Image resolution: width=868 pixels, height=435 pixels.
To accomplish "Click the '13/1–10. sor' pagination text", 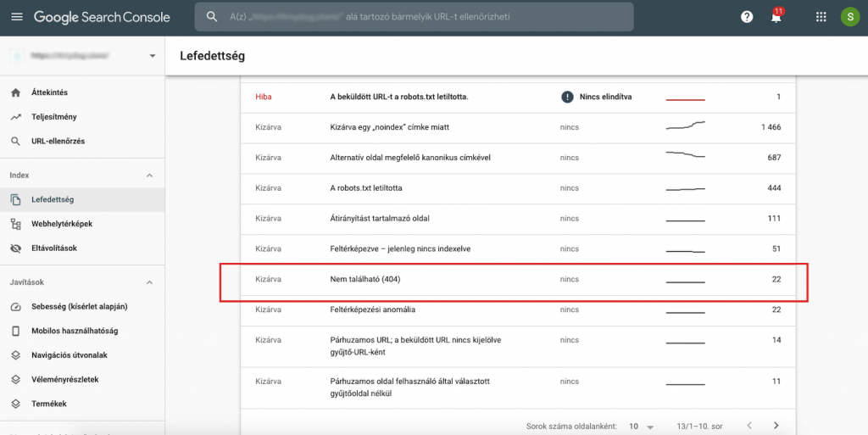I will coord(699,427).
